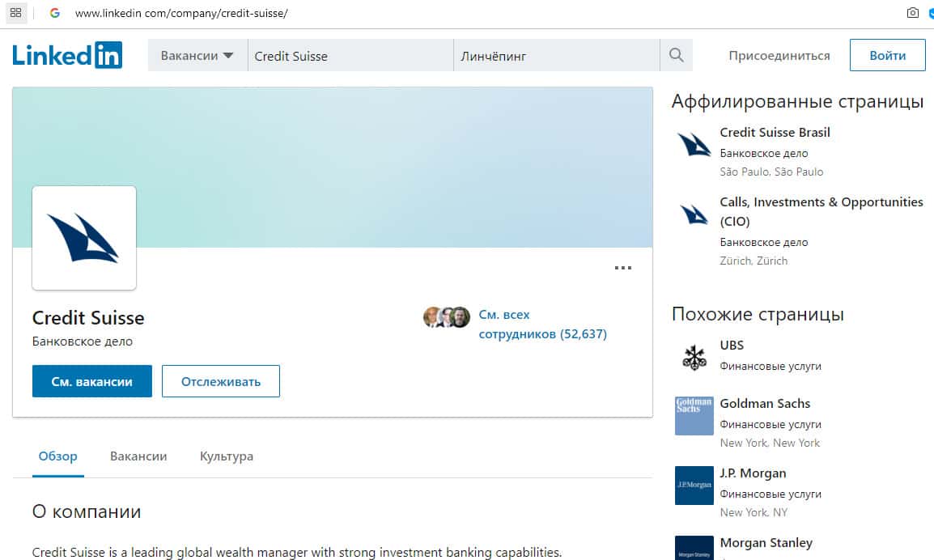Click the Credit Suisse company name heading
This screenshot has height=560, width=934.
pos(88,317)
